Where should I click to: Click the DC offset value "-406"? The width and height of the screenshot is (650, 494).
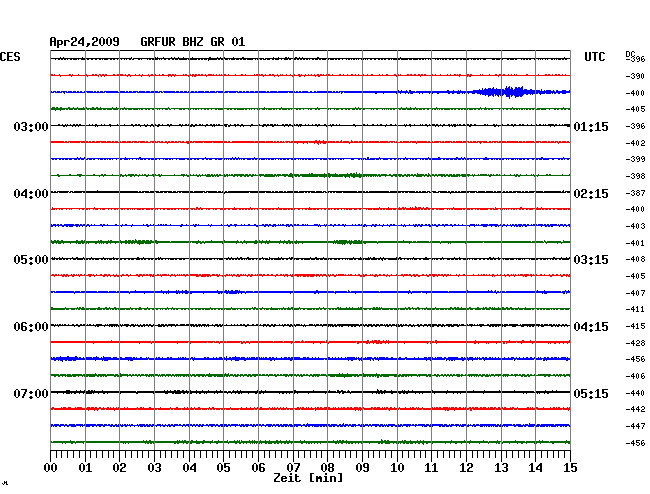point(635,376)
